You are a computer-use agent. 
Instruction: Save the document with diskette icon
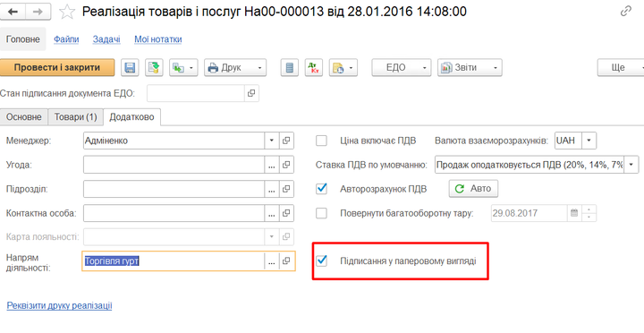[x=130, y=67]
